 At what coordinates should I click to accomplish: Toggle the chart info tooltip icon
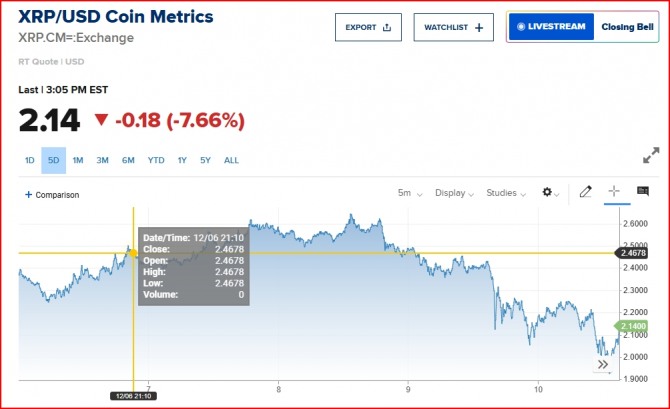click(x=642, y=191)
